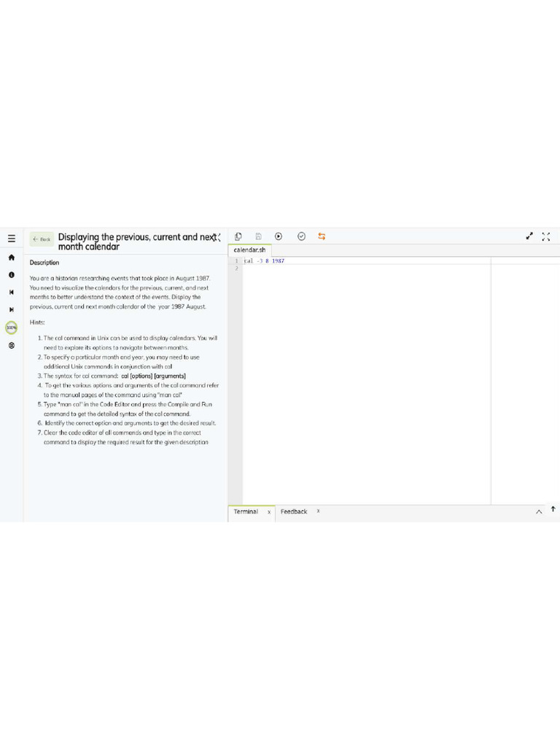
Task: Copy the code with the copy icon
Action: pyautogui.click(x=238, y=236)
